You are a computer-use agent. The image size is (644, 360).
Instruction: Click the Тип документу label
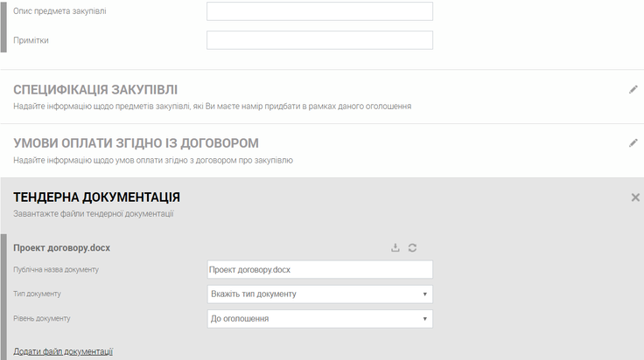coord(37,294)
